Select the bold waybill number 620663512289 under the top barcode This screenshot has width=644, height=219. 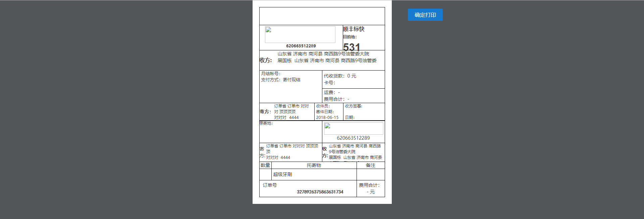point(301,46)
